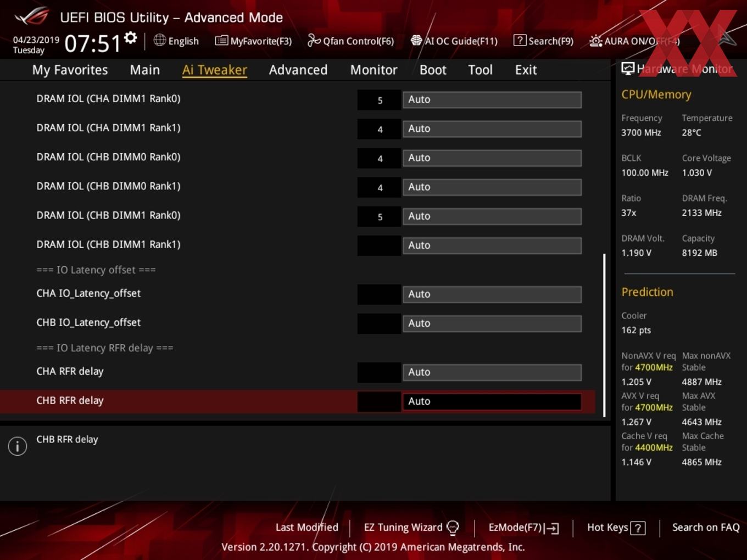Toggle AURA ON/OFF light icon
Screen dimensions: 747x560
(595, 41)
